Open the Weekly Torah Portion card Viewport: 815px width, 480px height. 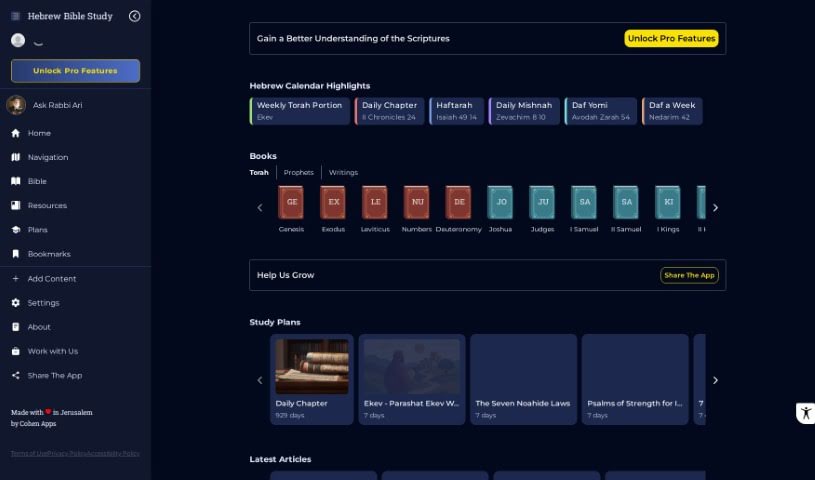click(x=300, y=110)
